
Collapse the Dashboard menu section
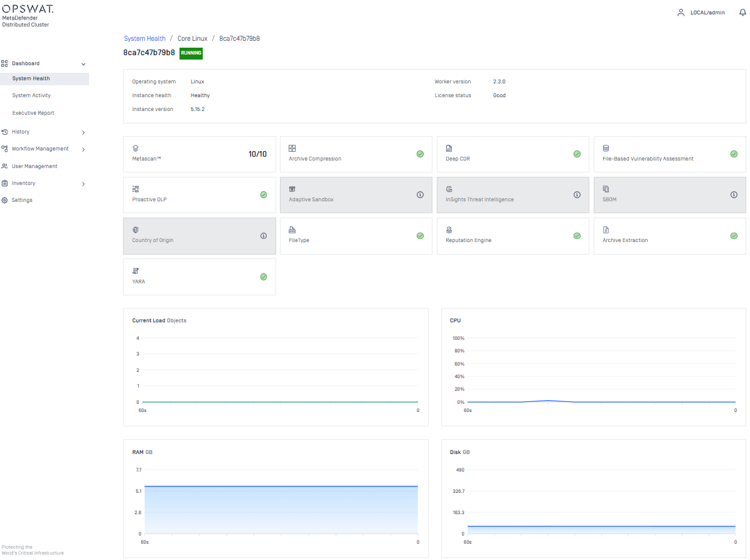(83, 64)
